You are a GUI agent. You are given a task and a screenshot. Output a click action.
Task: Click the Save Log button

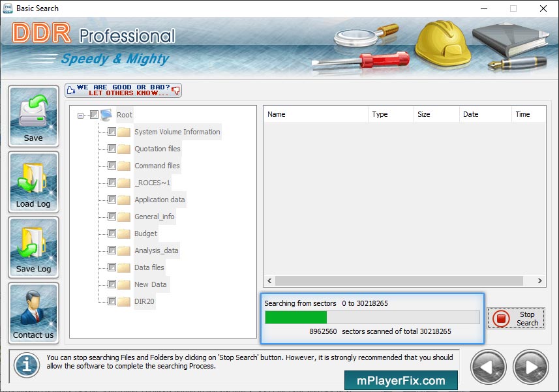coord(33,247)
